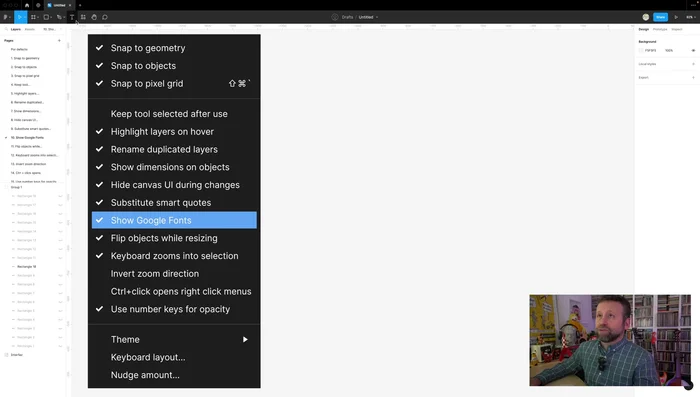Collapse the Group 1 layer
The width and height of the screenshot is (700, 397).
[6, 187]
